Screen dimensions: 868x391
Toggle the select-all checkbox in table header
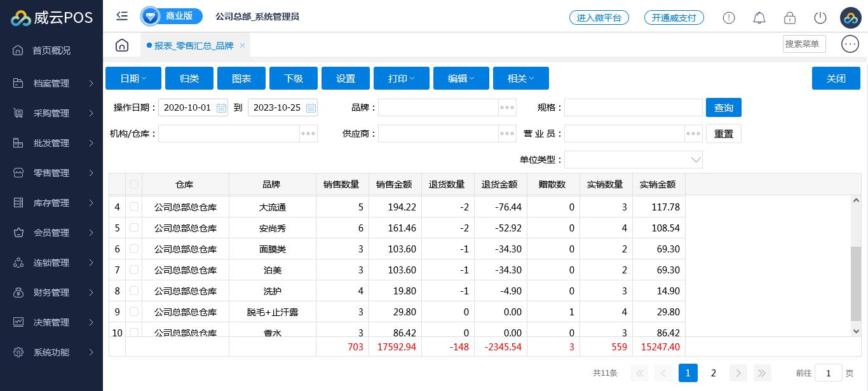[x=134, y=184]
